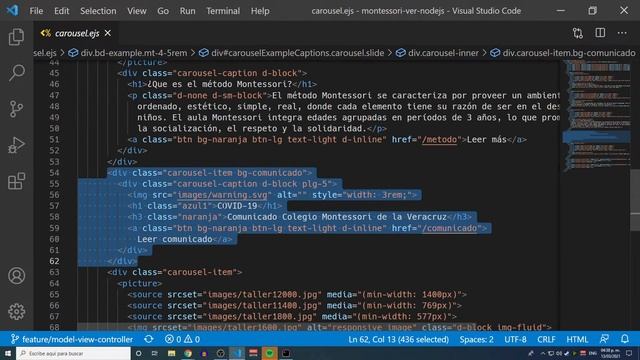The image size is (640, 360).
Task: Click the Windows taskbar search box
Action: tap(73, 353)
